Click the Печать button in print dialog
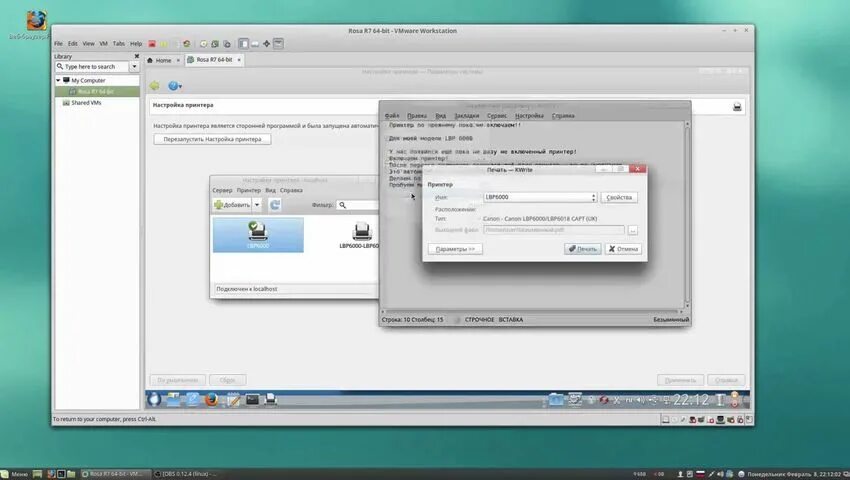 [x=583, y=249]
